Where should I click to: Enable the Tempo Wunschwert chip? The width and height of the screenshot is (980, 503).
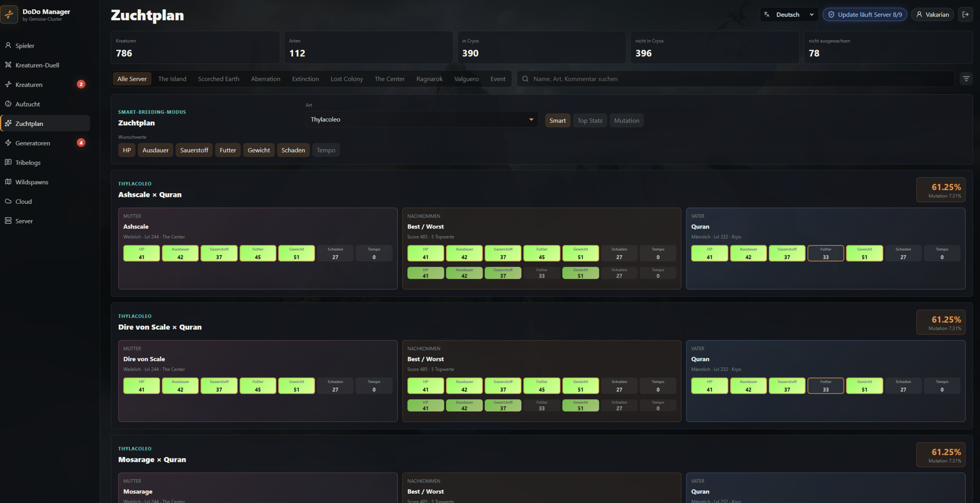pos(326,150)
